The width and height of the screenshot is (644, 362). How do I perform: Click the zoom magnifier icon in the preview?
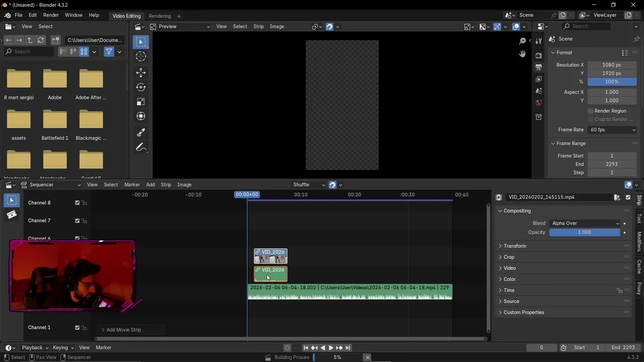click(522, 41)
